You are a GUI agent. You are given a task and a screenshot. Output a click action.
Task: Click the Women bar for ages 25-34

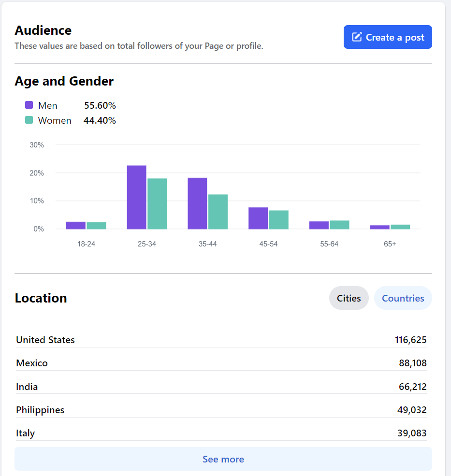(x=157, y=204)
